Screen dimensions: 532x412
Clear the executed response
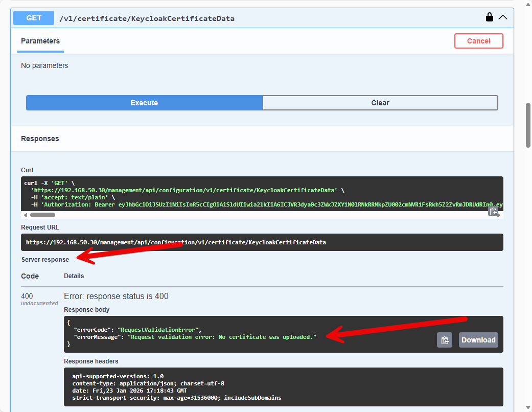pos(380,103)
